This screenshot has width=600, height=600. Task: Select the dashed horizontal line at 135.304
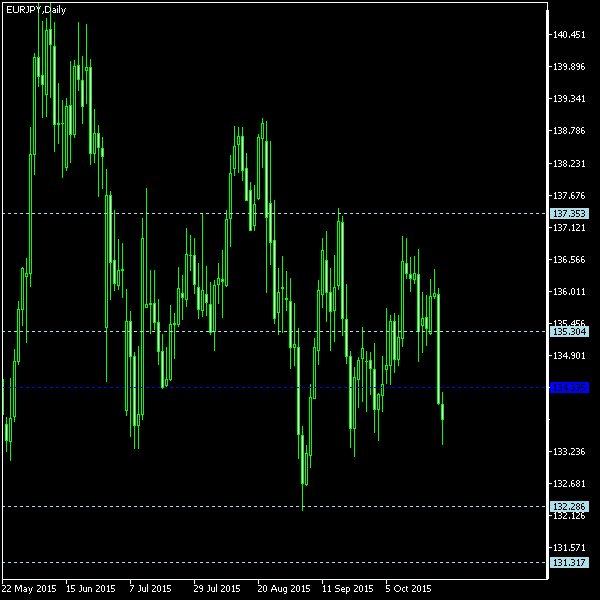[x=275, y=331]
